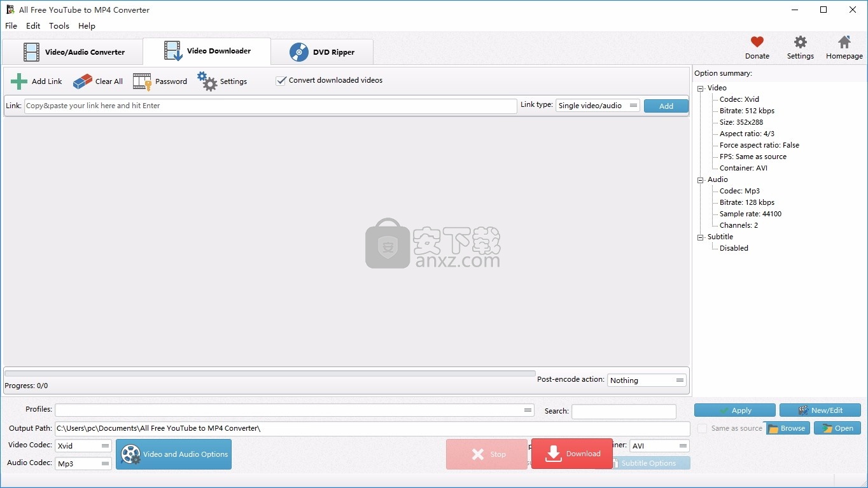Open the File menu
This screenshot has width=868, height=488.
[x=11, y=26]
